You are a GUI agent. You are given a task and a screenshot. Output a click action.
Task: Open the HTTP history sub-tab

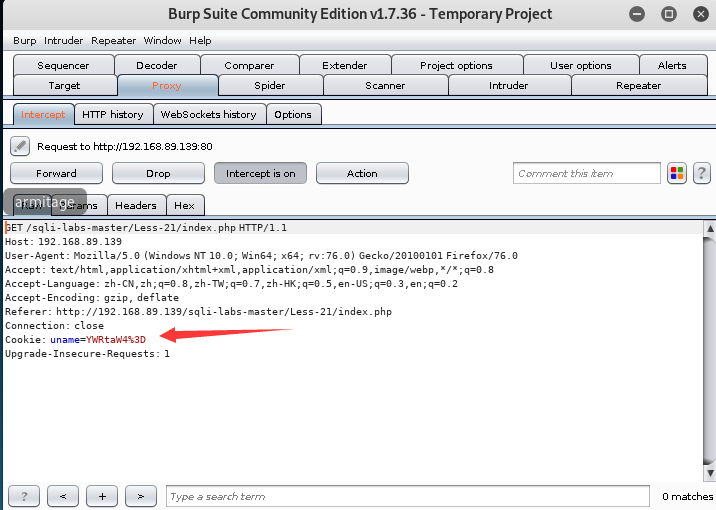(113, 114)
